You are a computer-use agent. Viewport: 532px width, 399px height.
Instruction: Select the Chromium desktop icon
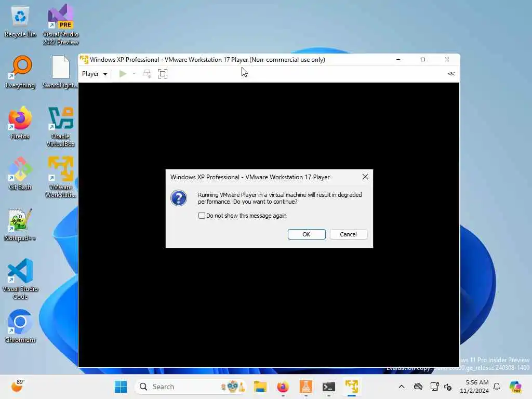click(20, 326)
